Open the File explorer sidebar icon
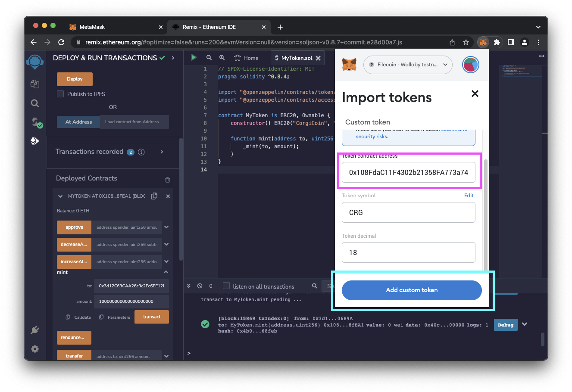The image size is (572, 392). [x=35, y=84]
